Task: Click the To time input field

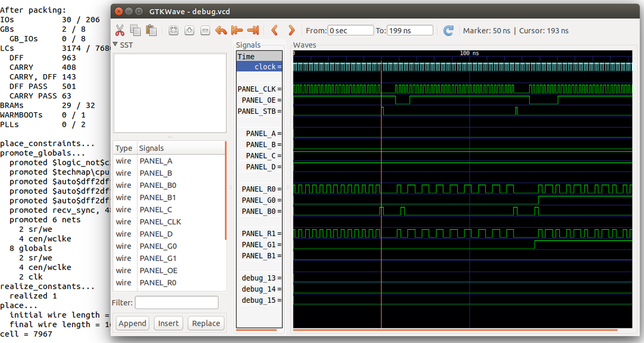Action: pyautogui.click(x=410, y=31)
